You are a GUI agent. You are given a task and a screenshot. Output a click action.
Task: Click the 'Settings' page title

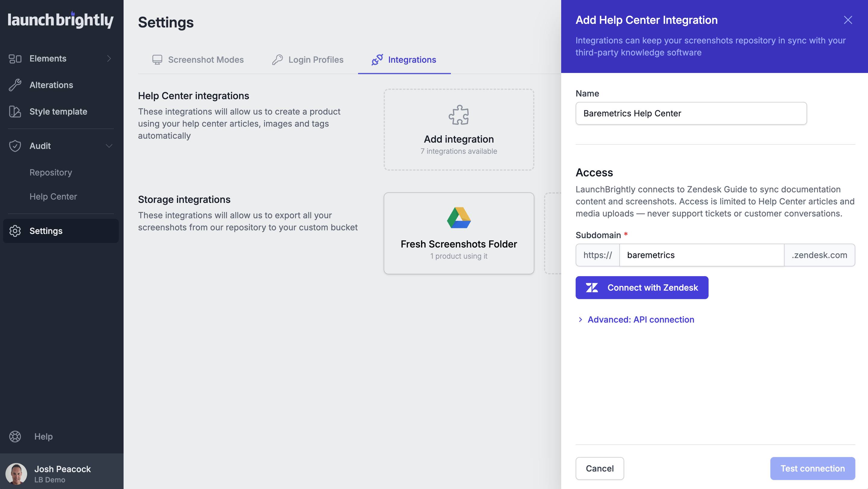pyautogui.click(x=166, y=22)
